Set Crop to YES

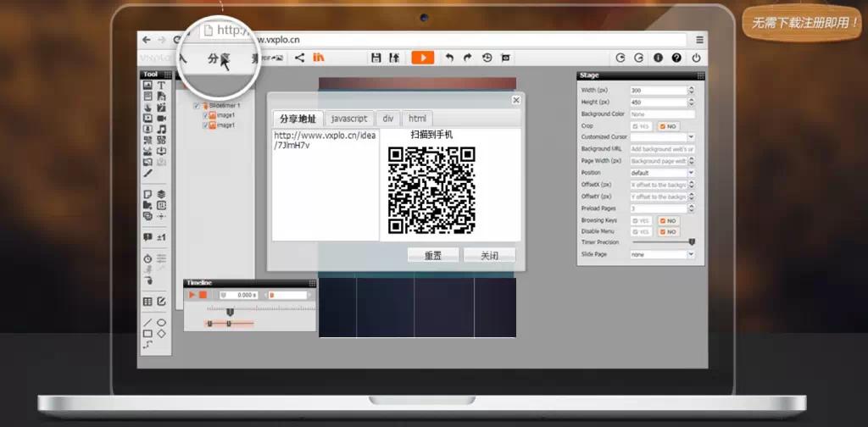click(641, 126)
